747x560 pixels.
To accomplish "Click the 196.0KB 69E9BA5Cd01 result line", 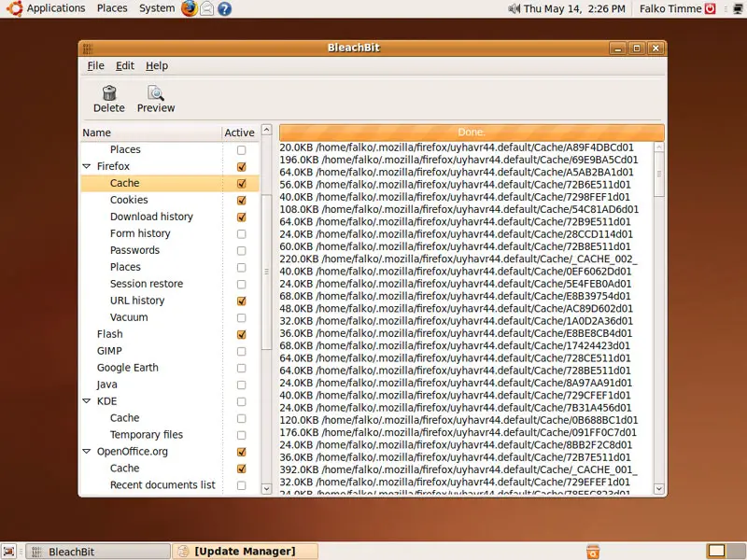I will click(458, 160).
